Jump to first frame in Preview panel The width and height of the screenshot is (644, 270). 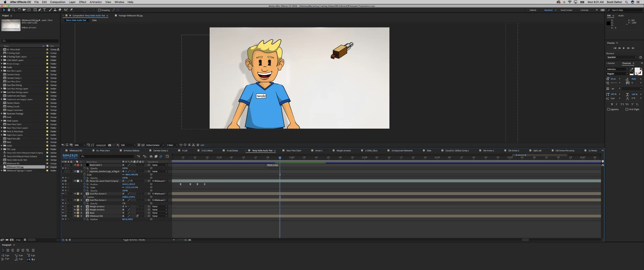(615, 48)
